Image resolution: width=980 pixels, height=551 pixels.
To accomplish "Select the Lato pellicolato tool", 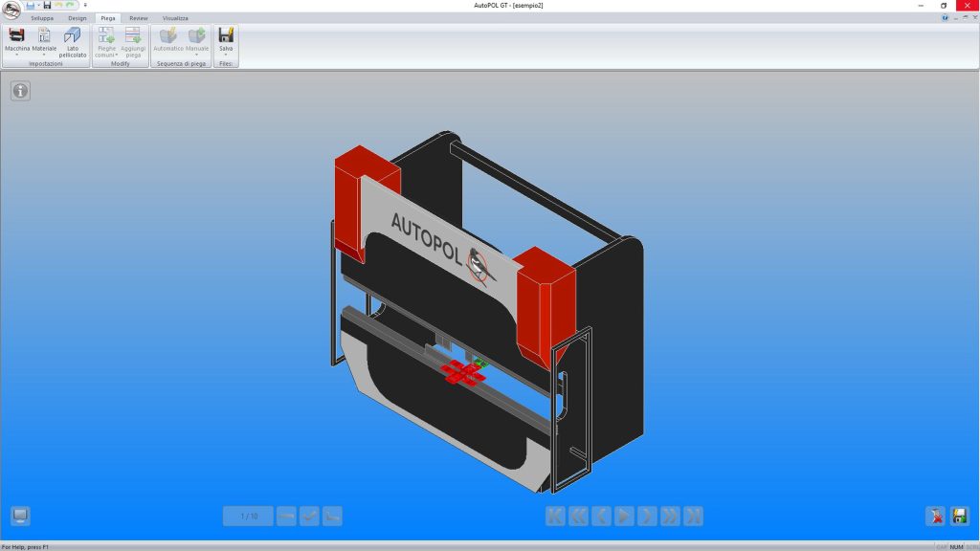I will 73,42.
